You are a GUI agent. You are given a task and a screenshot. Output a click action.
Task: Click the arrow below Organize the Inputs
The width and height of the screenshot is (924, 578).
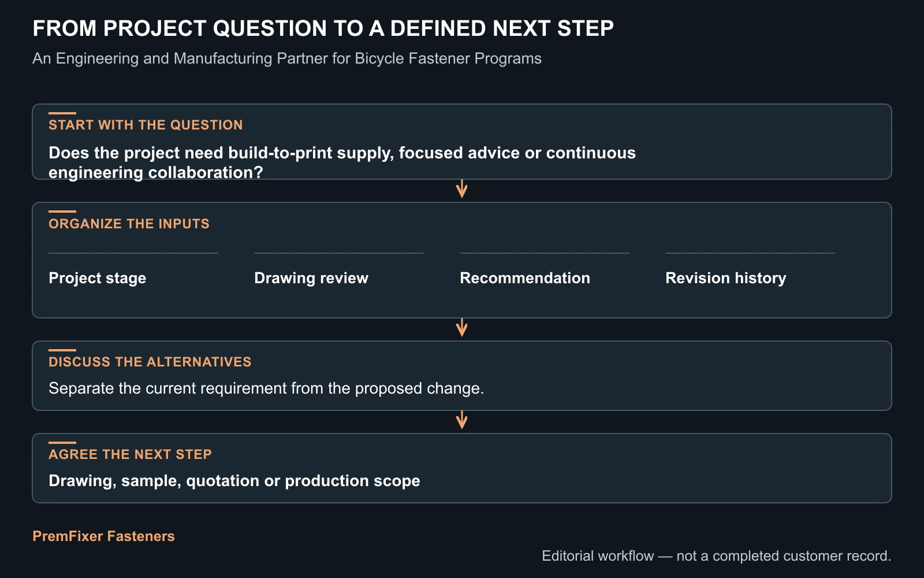coord(461,328)
